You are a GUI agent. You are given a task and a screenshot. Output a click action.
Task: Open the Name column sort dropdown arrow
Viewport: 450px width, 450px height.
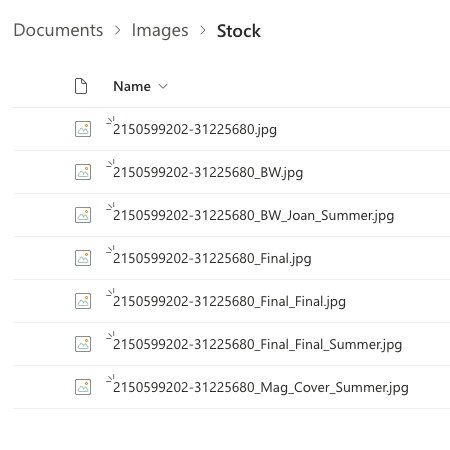tap(163, 87)
